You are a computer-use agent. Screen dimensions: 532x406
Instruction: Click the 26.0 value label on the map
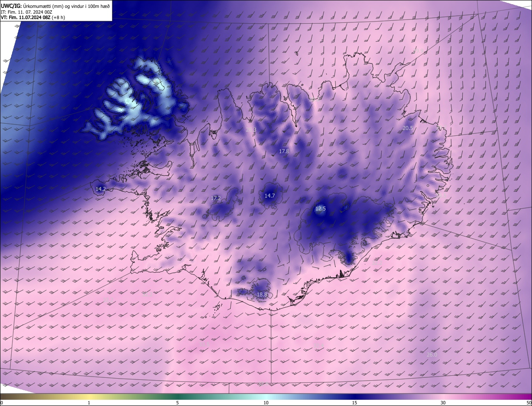432,355
